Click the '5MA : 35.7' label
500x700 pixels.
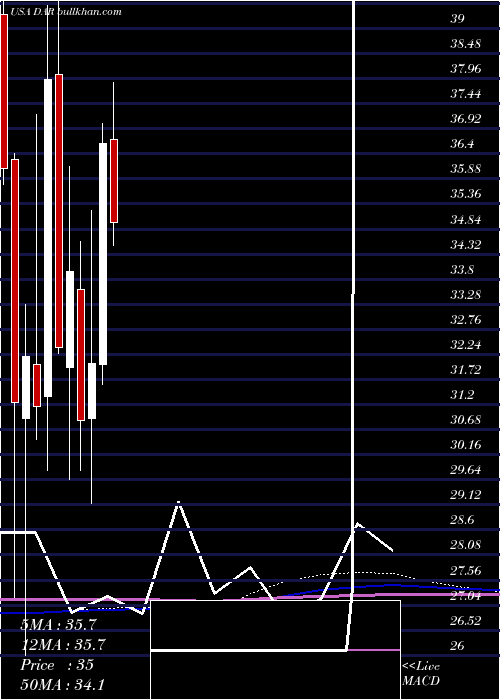click(x=58, y=625)
